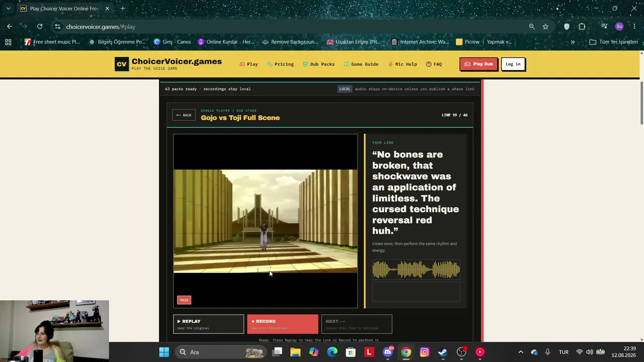Open the Picrew bookmark
The width and height of the screenshot is (644, 362).
tap(484, 42)
